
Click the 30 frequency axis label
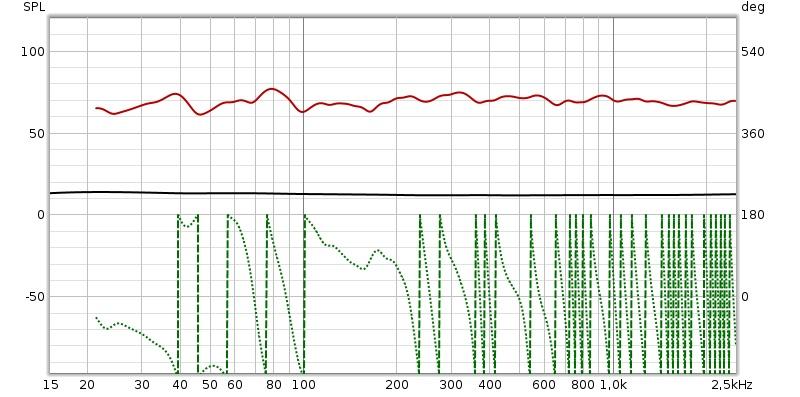[142, 384]
